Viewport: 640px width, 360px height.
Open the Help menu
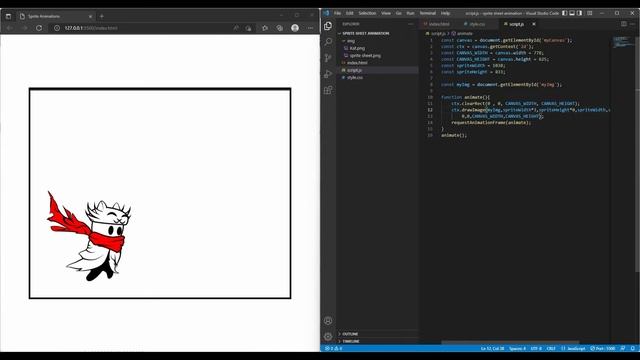pos(445,13)
